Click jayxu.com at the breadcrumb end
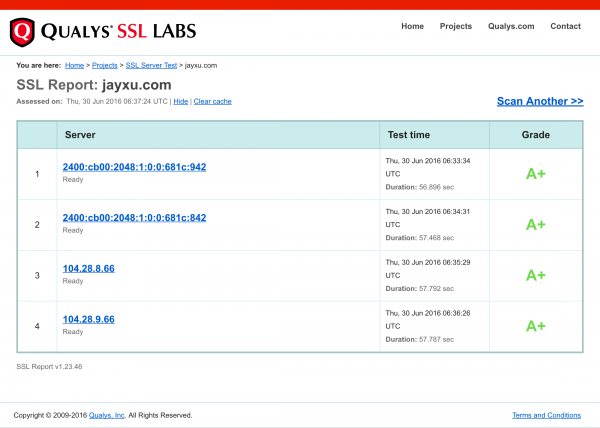This screenshot has height=428, width=600. click(x=201, y=65)
